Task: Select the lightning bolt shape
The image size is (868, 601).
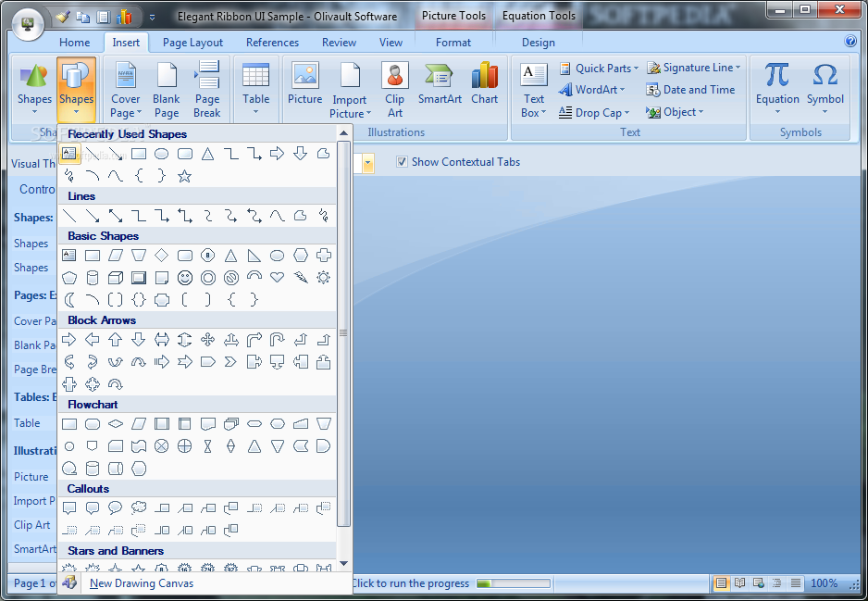Action: tap(301, 277)
